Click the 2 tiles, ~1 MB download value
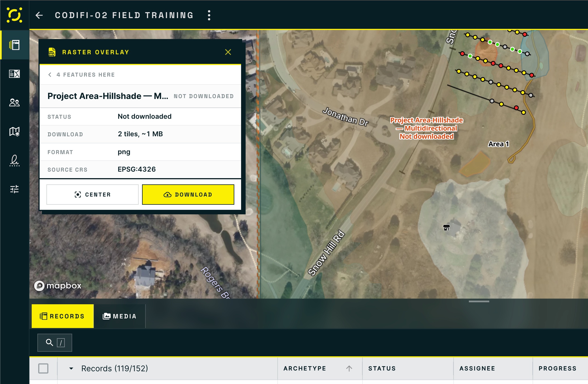 [x=140, y=134]
